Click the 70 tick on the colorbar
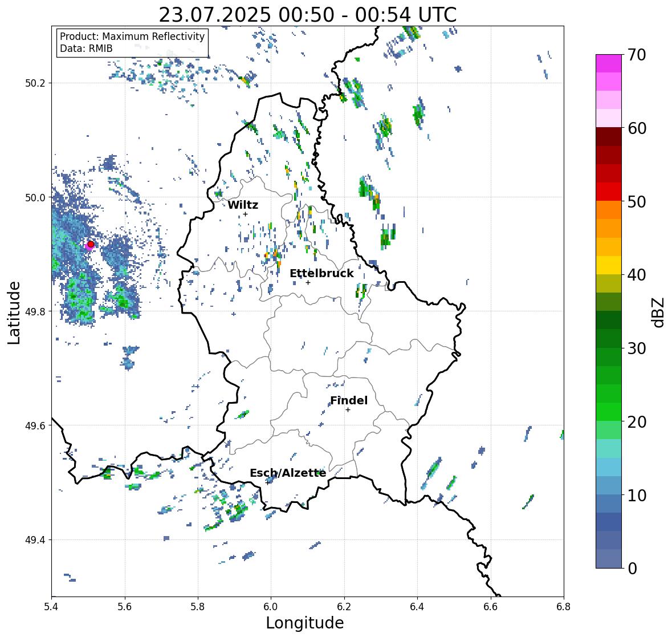 (x=637, y=55)
